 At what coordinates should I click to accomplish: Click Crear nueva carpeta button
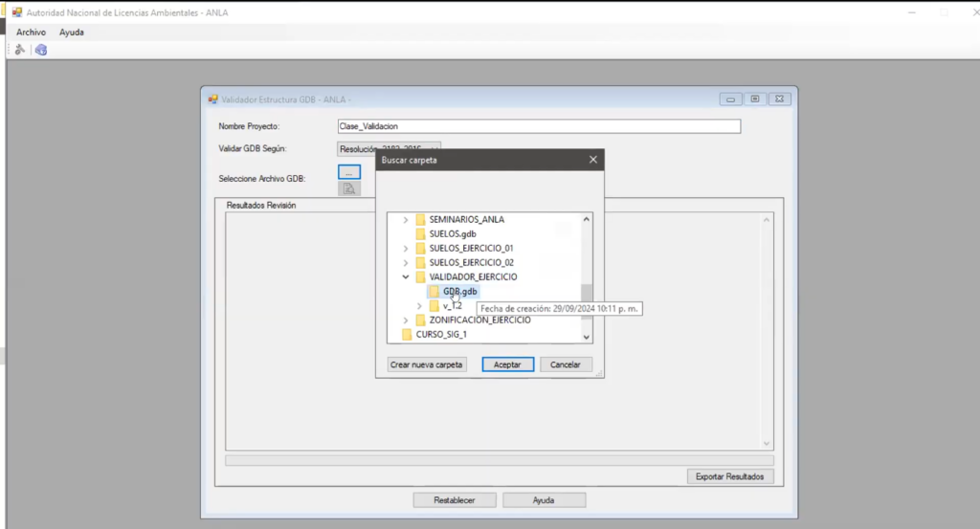[x=427, y=364]
